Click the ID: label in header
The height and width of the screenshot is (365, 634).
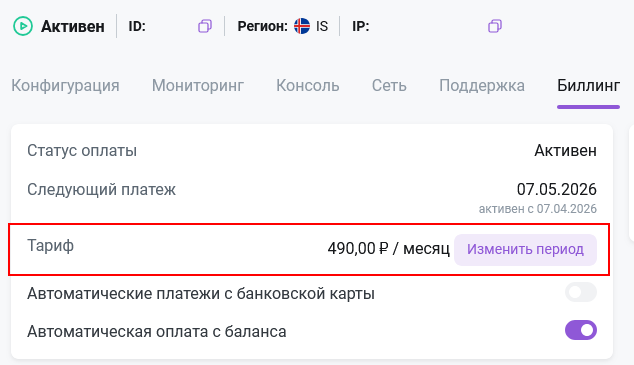(x=137, y=26)
